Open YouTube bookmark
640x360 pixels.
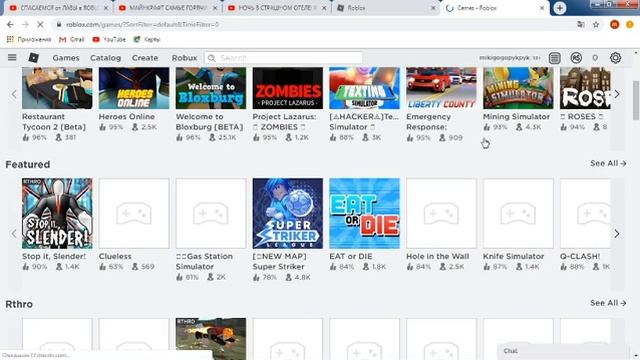[109, 39]
